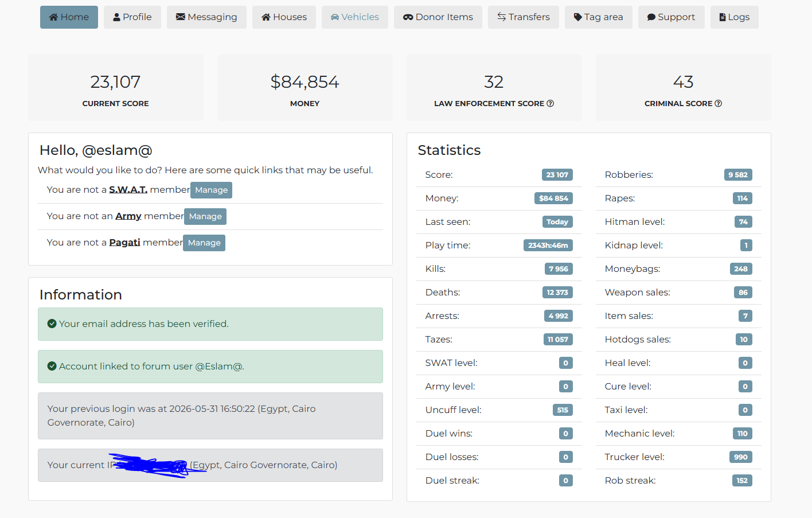The height and width of the screenshot is (518, 812).
Task: Go to the Profile tab label
Action: (x=138, y=17)
